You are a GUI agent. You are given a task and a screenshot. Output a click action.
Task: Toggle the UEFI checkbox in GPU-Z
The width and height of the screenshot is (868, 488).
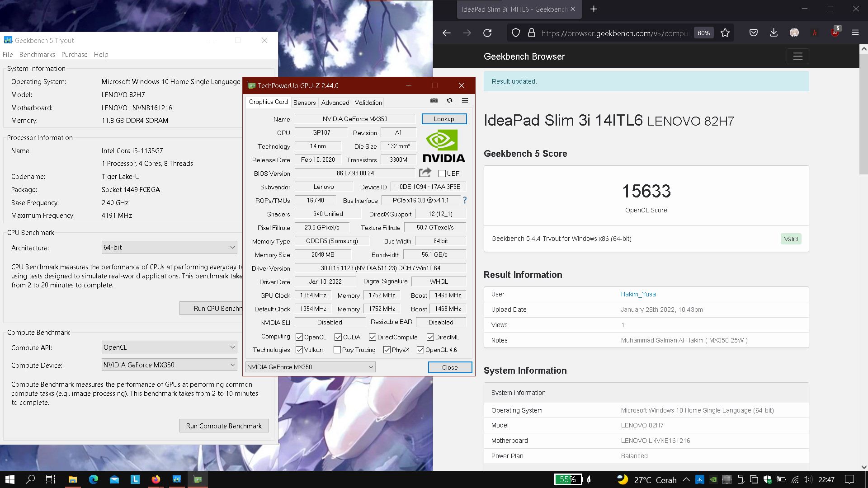[x=442, y=174]
